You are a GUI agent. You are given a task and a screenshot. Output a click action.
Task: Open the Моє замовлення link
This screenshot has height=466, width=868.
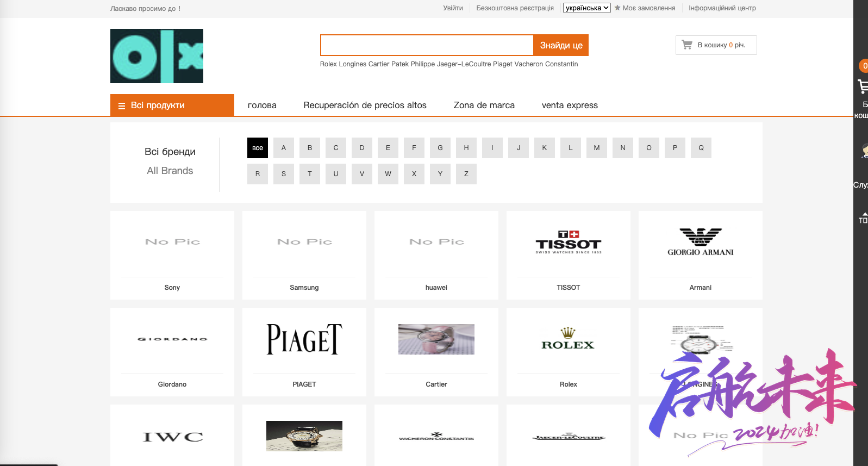point(649,8)
